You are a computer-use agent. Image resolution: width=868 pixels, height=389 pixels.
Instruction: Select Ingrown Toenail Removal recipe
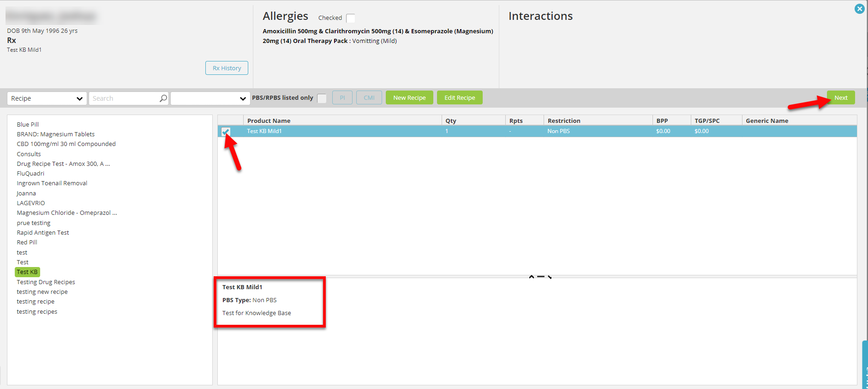click(52, 183)
